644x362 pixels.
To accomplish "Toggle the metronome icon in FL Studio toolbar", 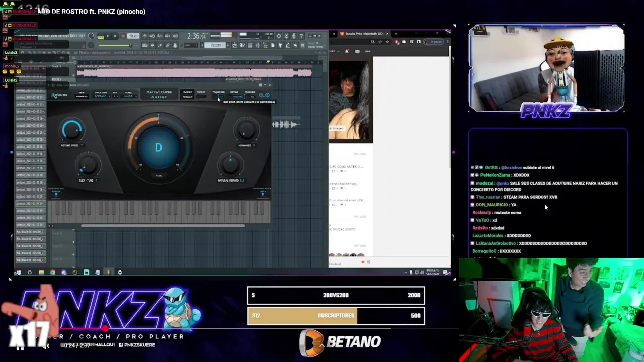I will 145,36.
